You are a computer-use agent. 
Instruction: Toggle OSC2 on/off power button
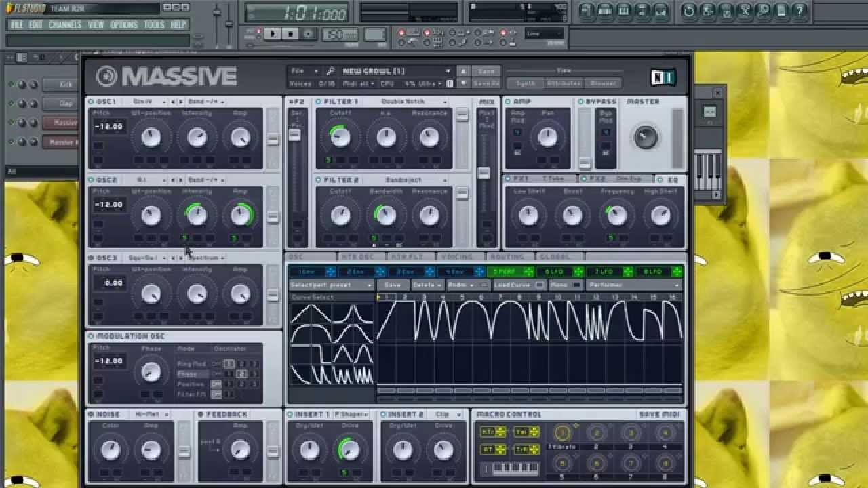(x=91, y=180)
